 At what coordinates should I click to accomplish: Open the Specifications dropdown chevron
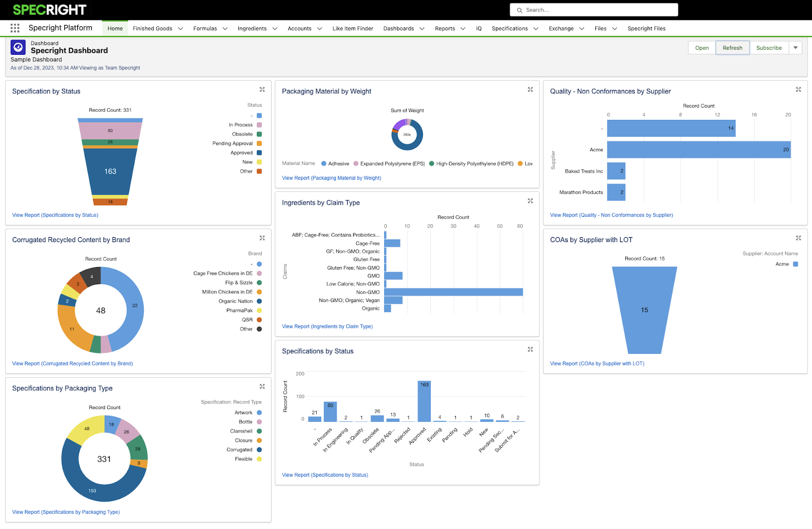coord(535,28)
